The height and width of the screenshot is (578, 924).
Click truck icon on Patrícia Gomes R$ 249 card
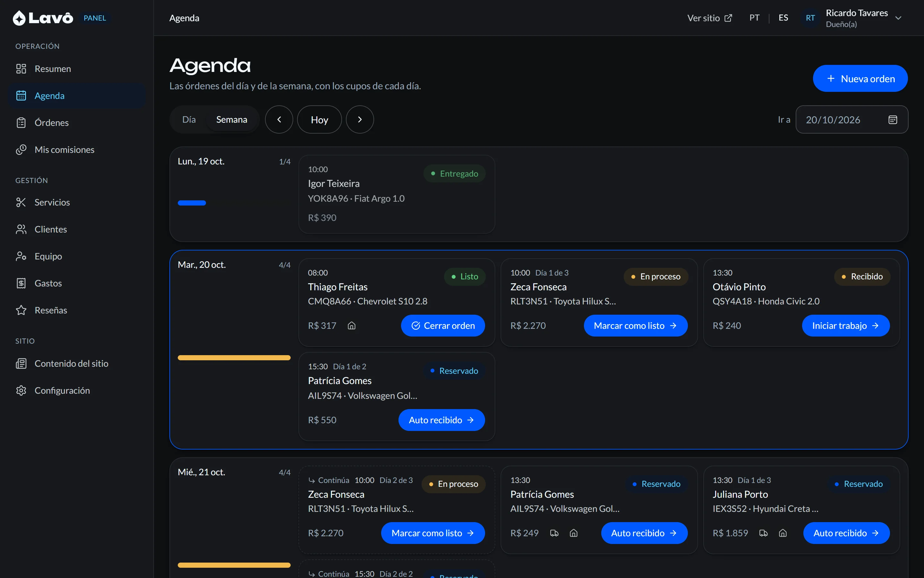point(554,533)
